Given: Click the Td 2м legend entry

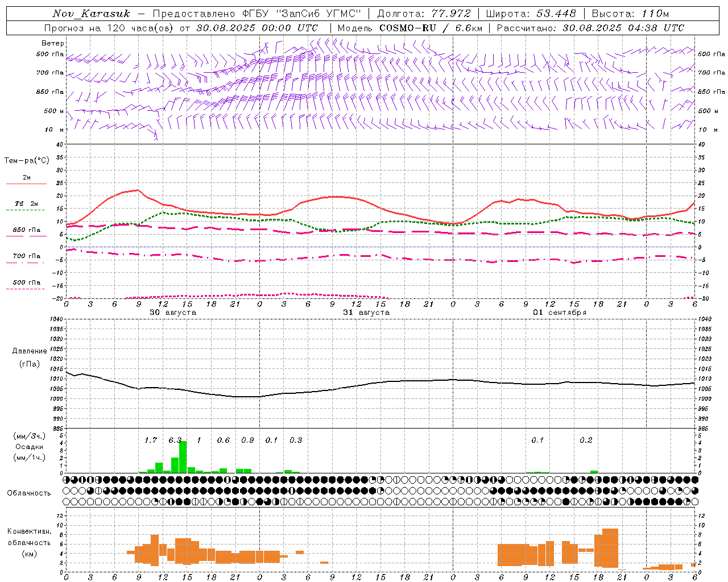Looking at the screenshot, I should (x=26, y=203).
